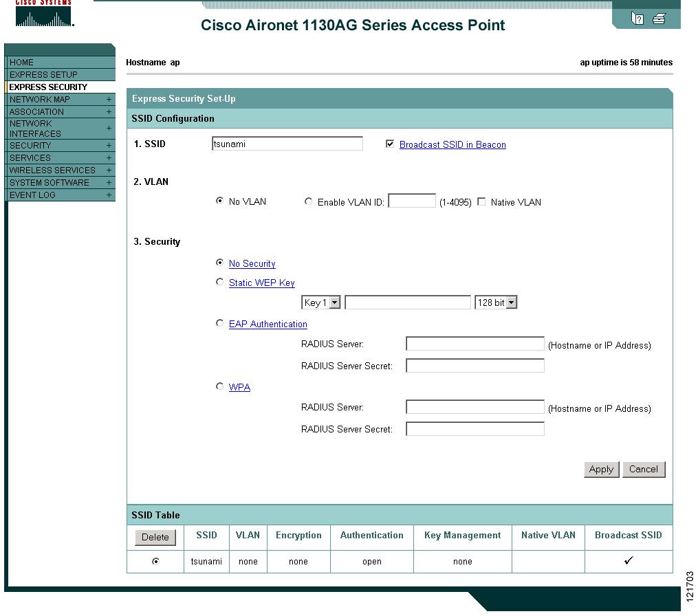This screenshot has height=616, width=698.
Task: Open the help documentation icon
Action: coord(638,17)
